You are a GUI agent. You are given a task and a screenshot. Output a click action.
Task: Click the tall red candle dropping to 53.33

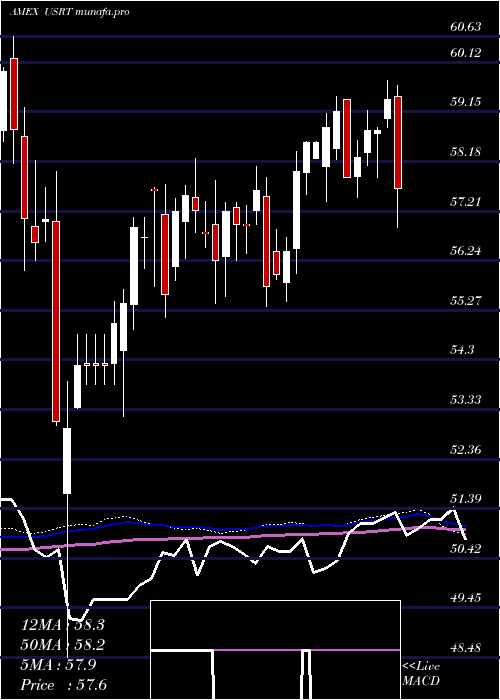pyautogui.click(x=56, y=321)
